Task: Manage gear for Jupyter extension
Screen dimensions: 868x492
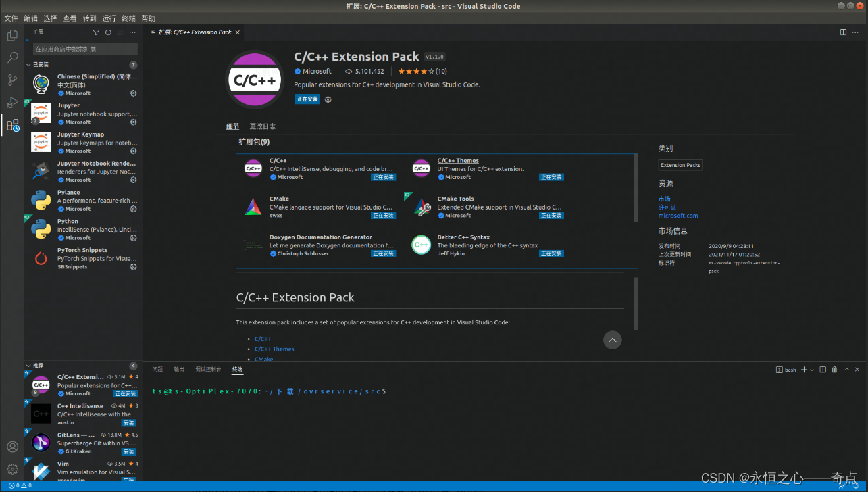Action: pos(134,122)
